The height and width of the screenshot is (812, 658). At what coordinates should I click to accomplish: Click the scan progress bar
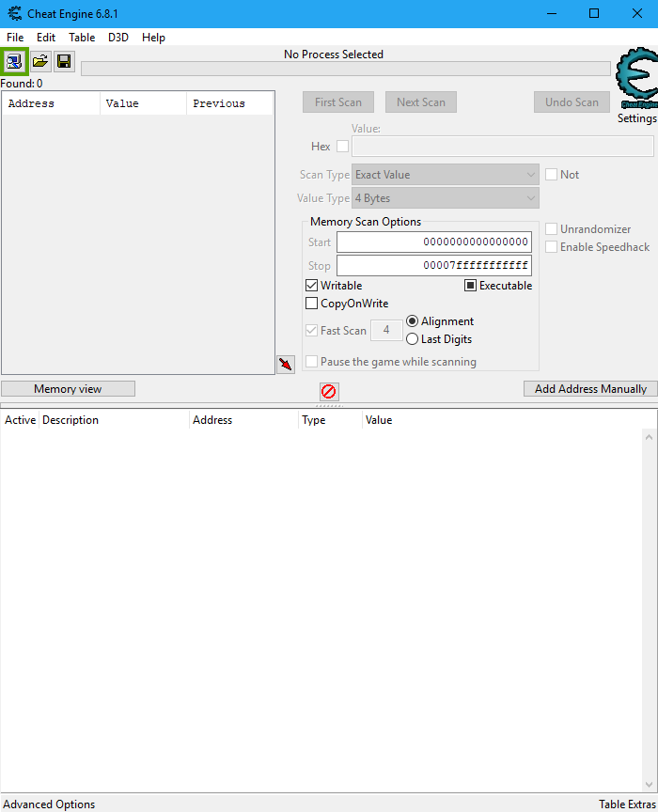(346, 69)
